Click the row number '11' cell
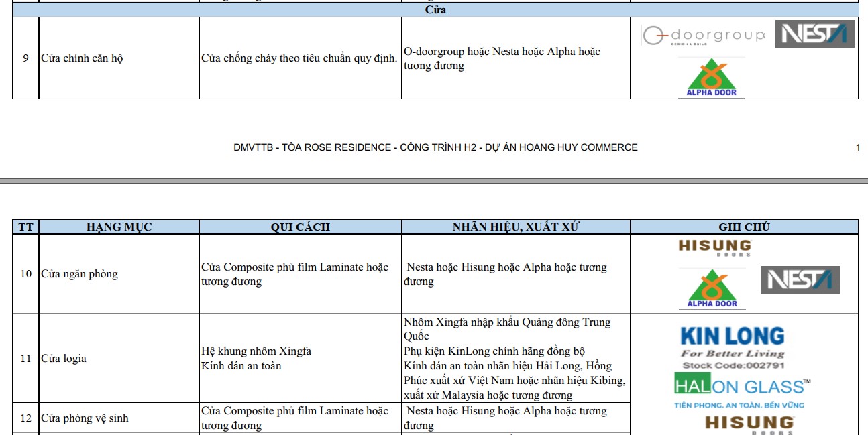This screenshot has width=868, height=435. (x=26, y=359)
